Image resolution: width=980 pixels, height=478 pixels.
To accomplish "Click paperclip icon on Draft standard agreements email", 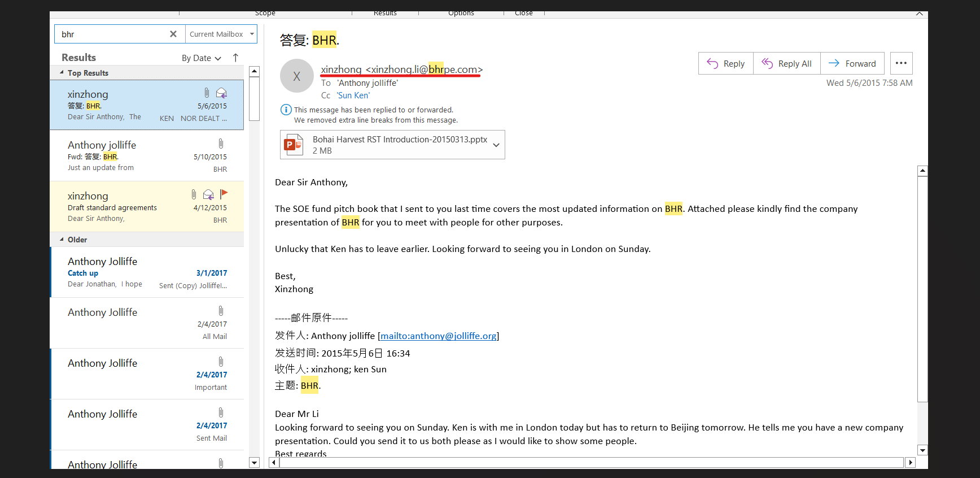I will [x=194, y=194].
